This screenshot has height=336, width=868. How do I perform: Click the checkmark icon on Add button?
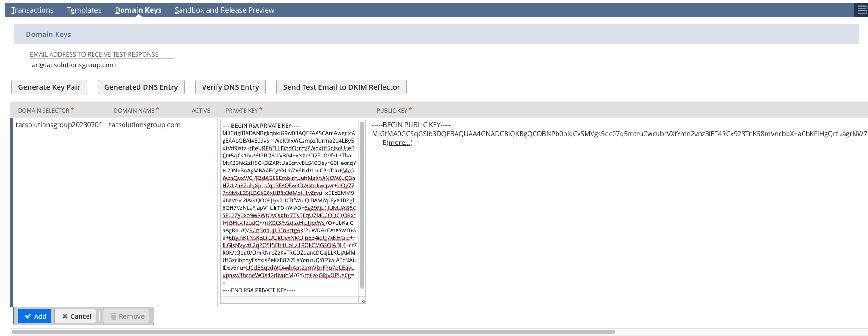pos(28,316)
